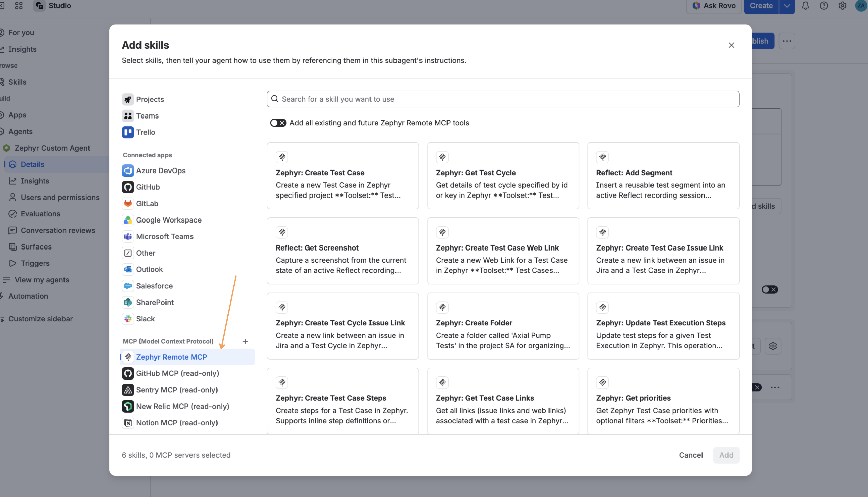Click the Create button

point(761,6)
